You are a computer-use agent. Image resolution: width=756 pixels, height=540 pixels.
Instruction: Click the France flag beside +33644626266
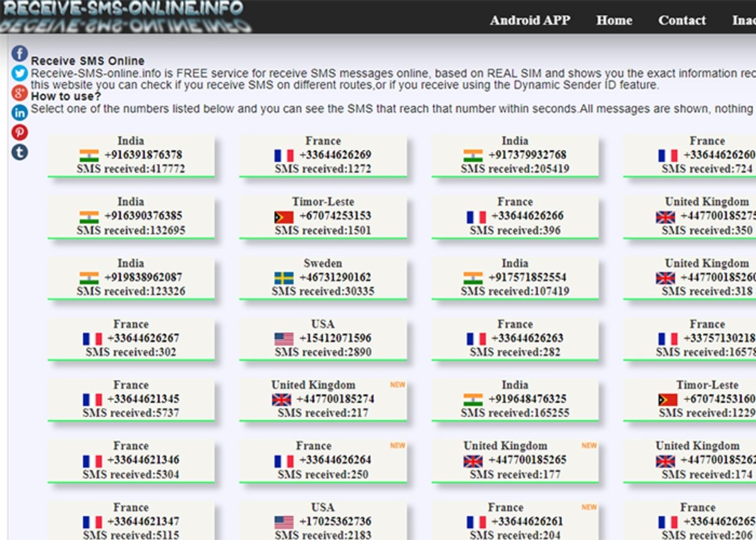click(476, 216)
